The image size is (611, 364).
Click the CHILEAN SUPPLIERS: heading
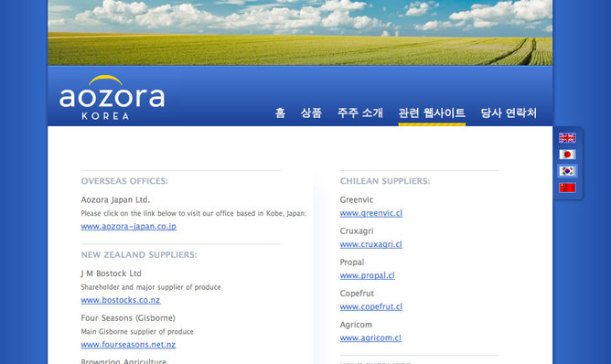point(385,181)
